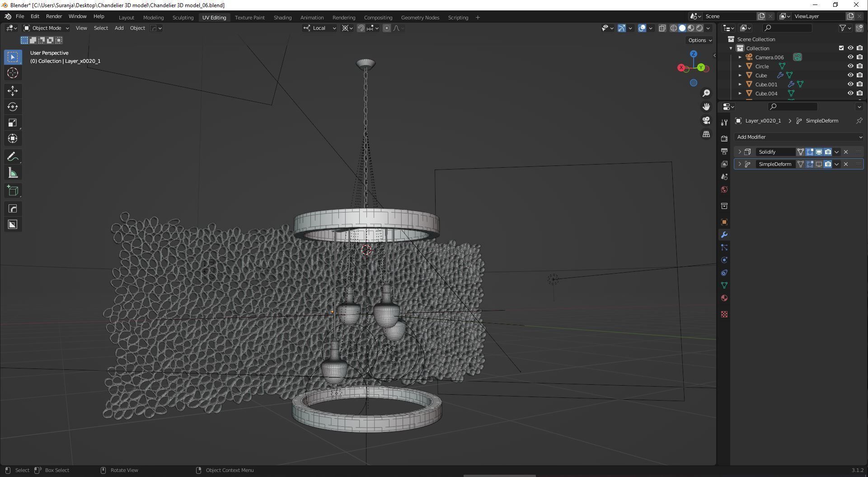Open the World properties tab

[x=724, y=189]
